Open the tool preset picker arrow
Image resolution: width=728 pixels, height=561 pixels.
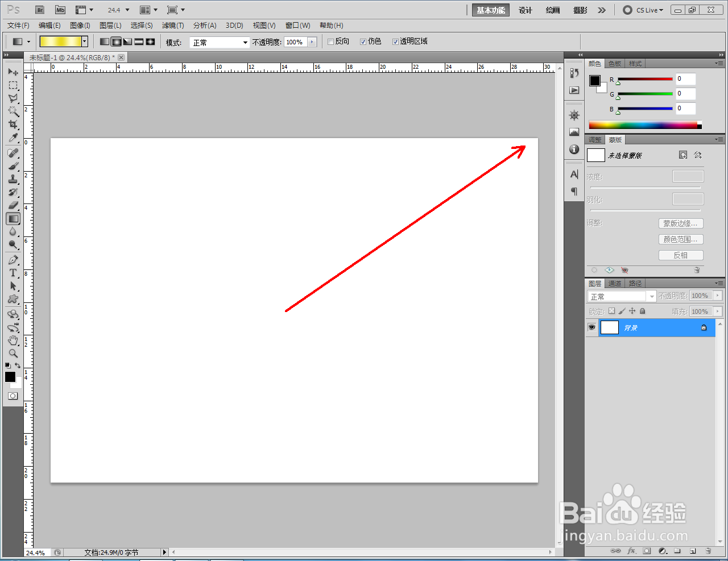(28, 41)
